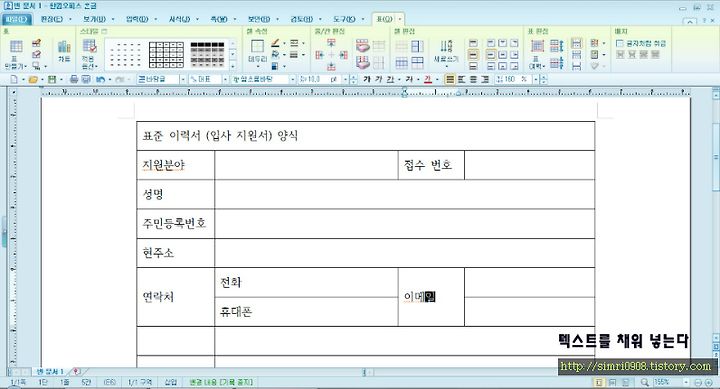Click the insert column left icon
The image size is (720, 389).
coord(320,55)
